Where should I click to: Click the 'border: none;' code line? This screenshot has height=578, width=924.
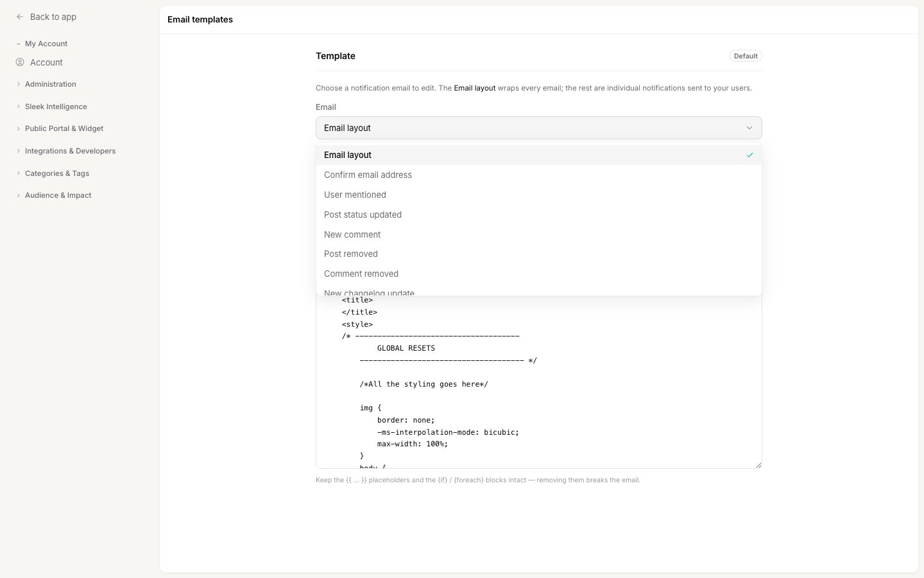[406, 420]
